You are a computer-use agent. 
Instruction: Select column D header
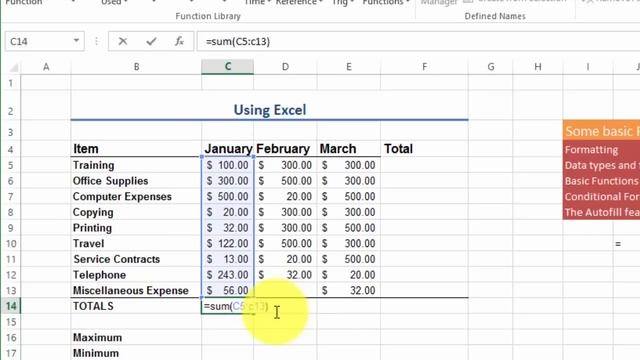tap(285, 67)
